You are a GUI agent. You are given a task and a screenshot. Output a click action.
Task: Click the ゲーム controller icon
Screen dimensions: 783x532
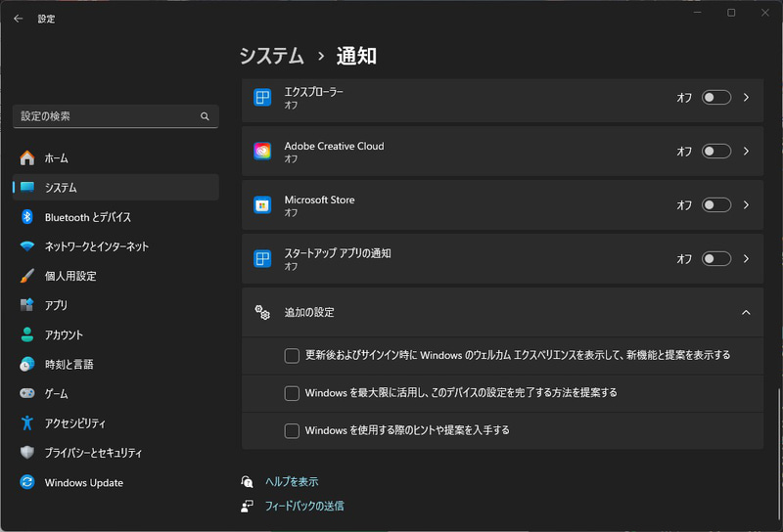click(x=27, y=393)
